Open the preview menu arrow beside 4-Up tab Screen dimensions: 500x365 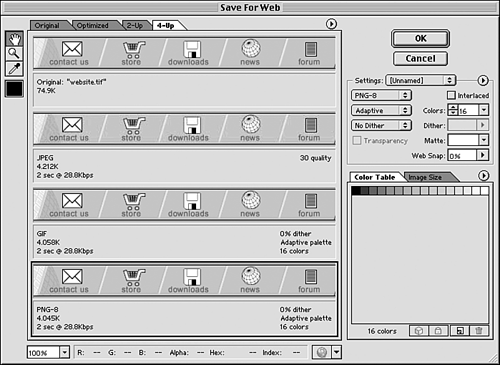331,24
